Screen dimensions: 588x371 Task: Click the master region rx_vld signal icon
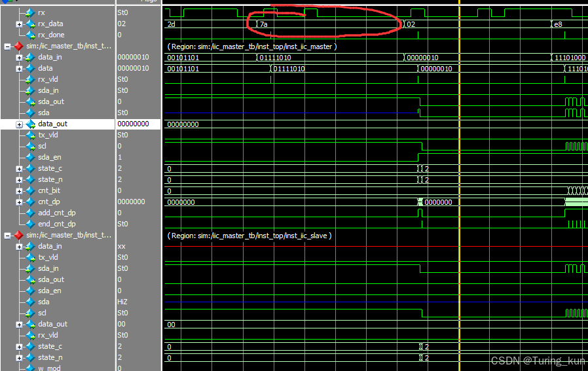click(x=30, y=80)
